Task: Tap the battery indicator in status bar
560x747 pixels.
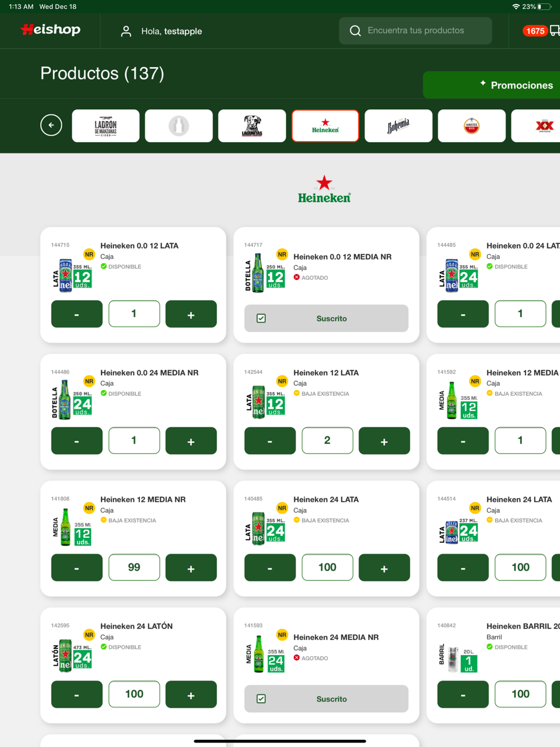Action: tap(544, 7)
